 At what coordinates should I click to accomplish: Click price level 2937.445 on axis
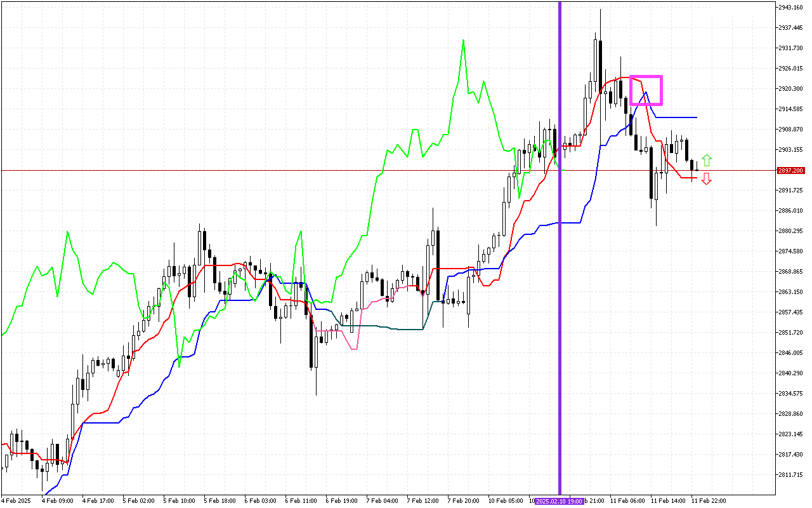pyautogui.click(x=790, y=28)
